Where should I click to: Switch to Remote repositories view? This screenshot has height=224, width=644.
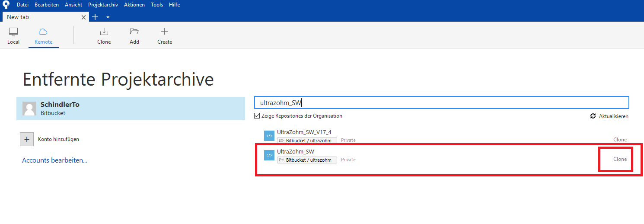coord(44,36)
